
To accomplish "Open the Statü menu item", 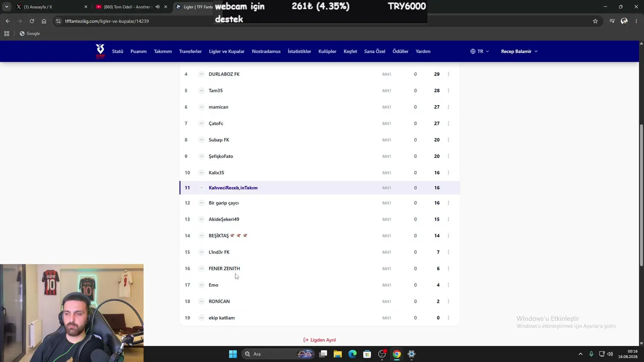I will point(118,51).
